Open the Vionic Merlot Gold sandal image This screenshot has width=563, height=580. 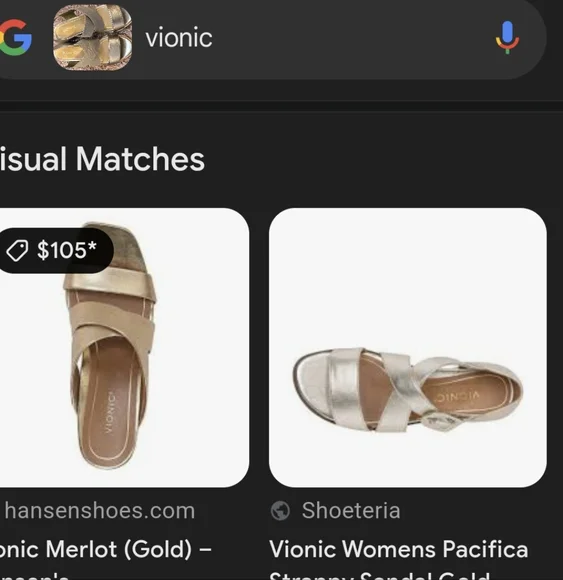click(x=124, y=347)
